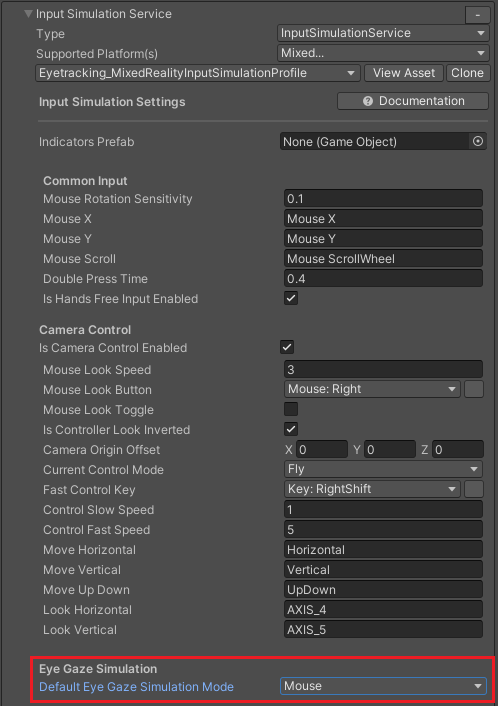This screenshot has width=498, height=706.
Task: Click the View Asset button
Action: (x=404, y=73)
